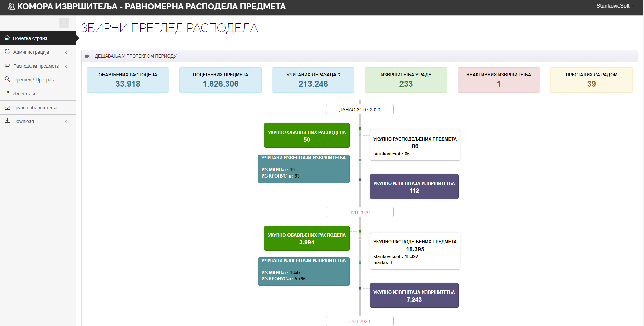Click the gear icon for Администрација
The image size is (644, 326).
tap(7, 52)
